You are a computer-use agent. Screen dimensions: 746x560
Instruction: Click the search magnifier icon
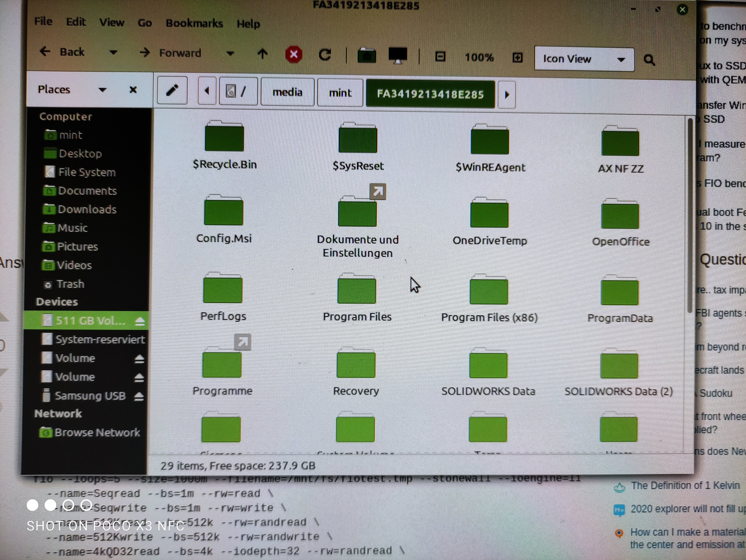[x=649, y=60]
